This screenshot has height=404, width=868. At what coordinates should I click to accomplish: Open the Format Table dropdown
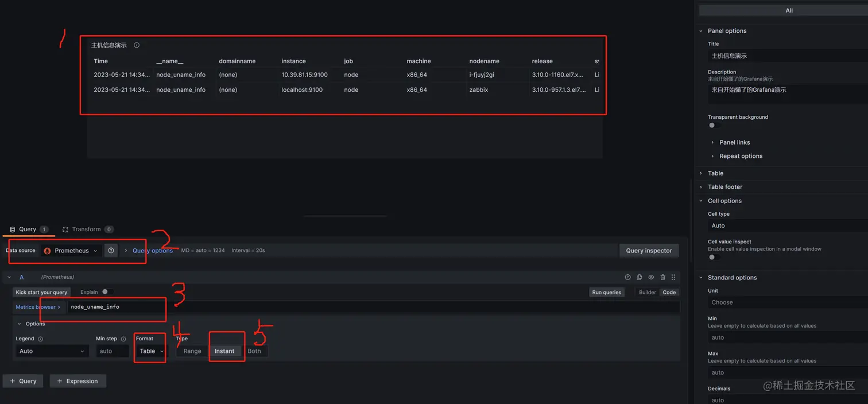coord(152,351)
